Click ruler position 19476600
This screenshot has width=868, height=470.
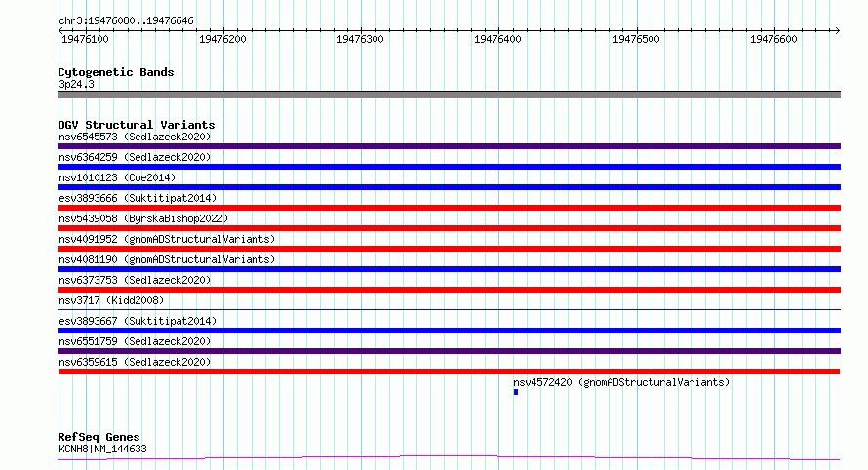click(773, 39)
